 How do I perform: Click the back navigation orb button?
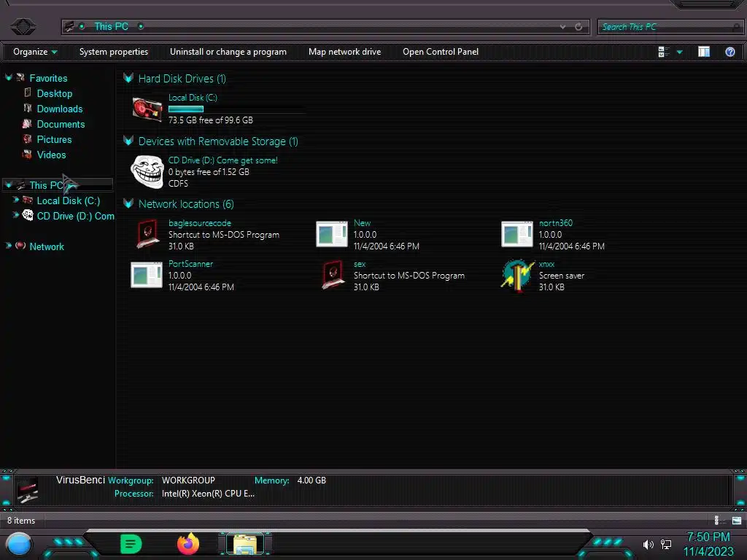(23, 26)
